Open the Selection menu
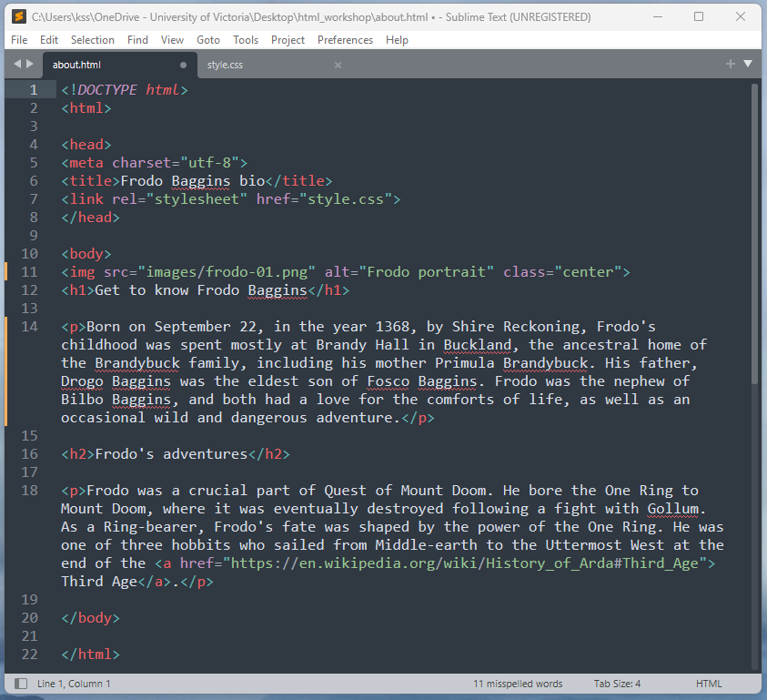The height and width of the screenshot is (700, 767). tap(93, 40)
